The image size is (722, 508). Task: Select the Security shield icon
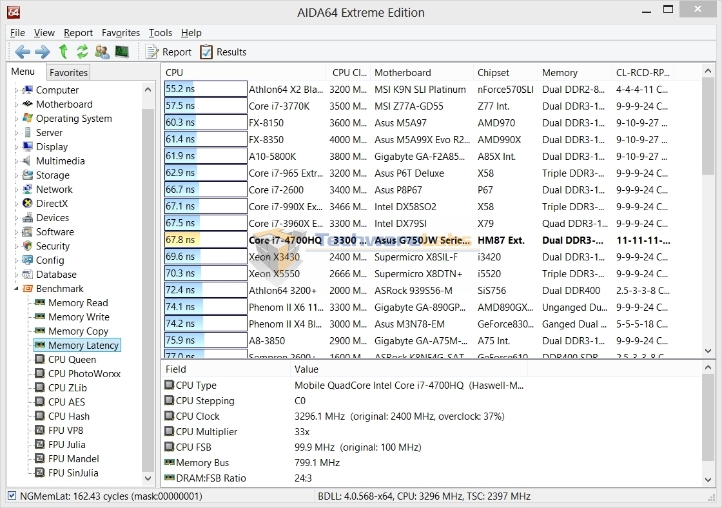tap(28, 246)
